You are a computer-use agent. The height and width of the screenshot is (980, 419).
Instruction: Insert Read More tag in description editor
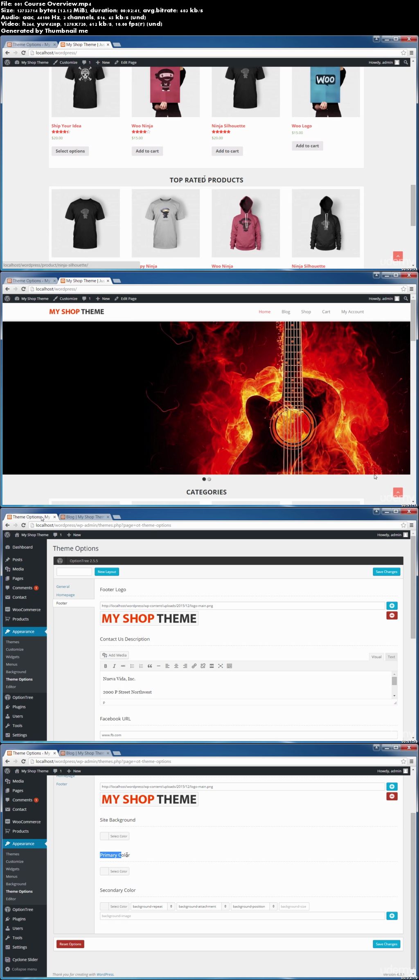212,666
